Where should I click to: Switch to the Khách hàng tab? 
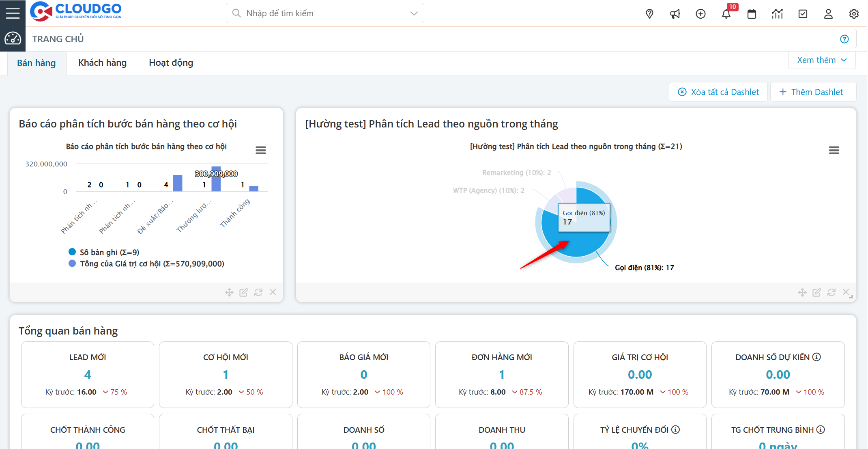pyautogui.click(x=102, y=63)
